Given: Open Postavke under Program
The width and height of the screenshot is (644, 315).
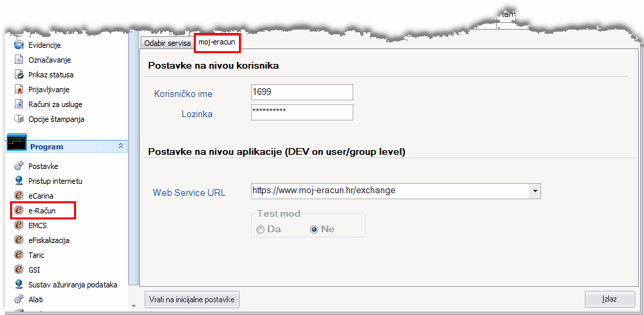Looking at the screenshot, I should [43, 166].
